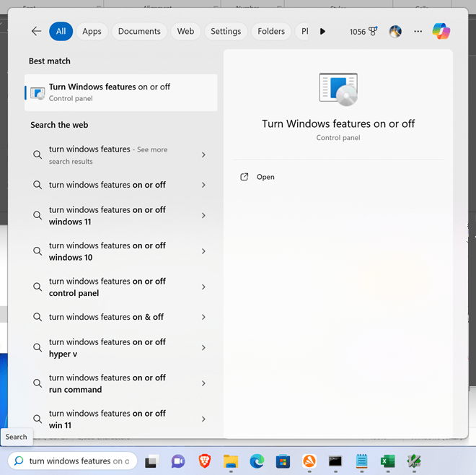Image resolution: width=476 pixels, height=475 pixels.
Task: Open the Notepad taskbar app
Action: (361, 461)
